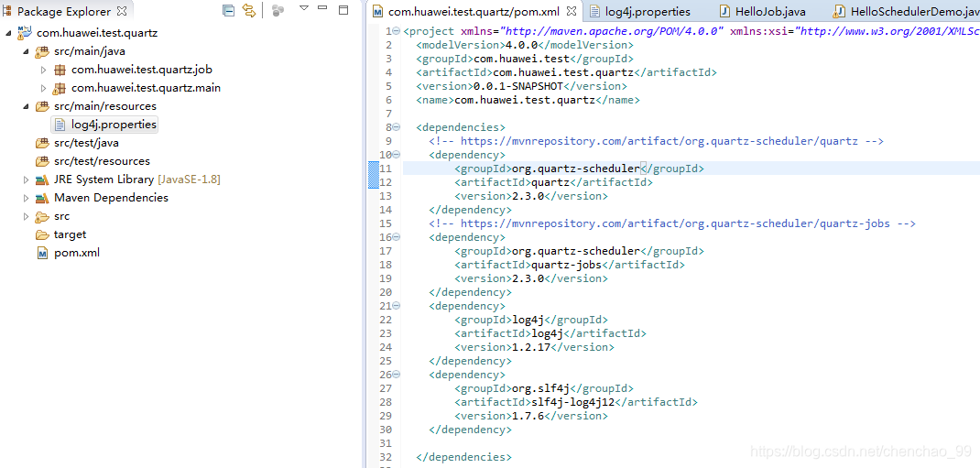Click the log4j.properties file icon in tree
Screen dimensions: 980x468
point(60,125)
